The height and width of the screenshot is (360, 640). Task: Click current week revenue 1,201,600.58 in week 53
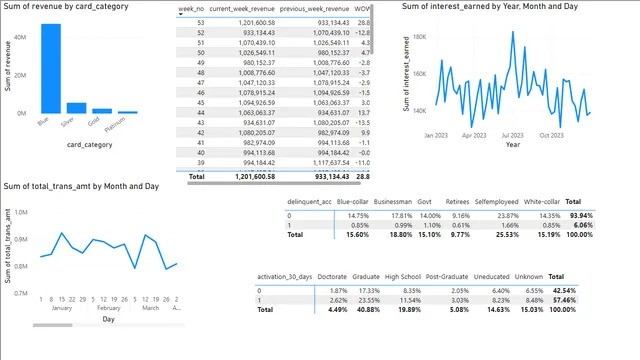pyautogui.click(x=257, y=23)
